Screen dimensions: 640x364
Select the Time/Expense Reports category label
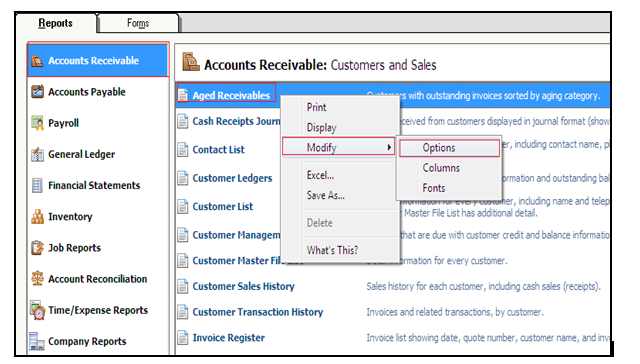[x=98, y=310]
